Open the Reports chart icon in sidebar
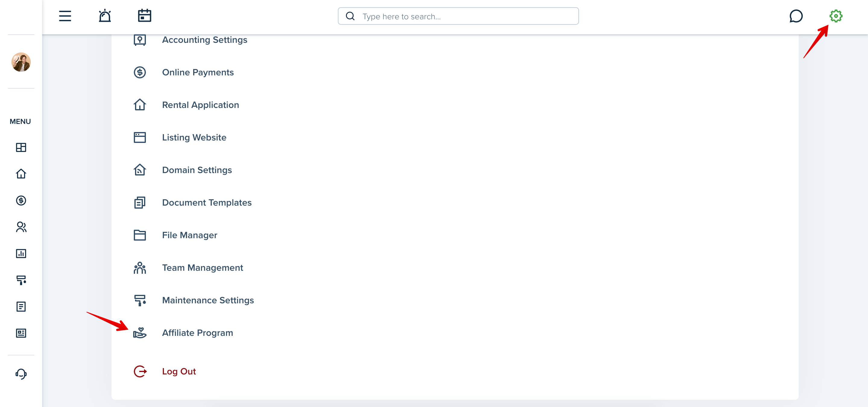Viewport: 868px width, 407px height. click(x=21, y=253)
